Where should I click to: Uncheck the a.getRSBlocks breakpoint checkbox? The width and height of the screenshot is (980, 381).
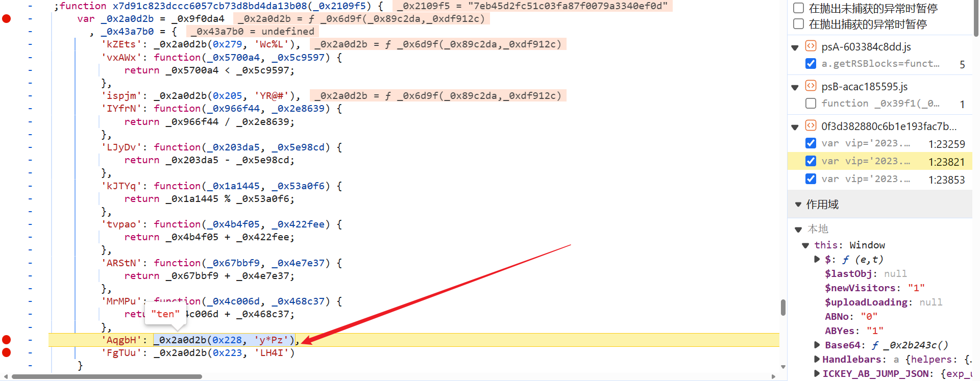click(x=811, y=64)
